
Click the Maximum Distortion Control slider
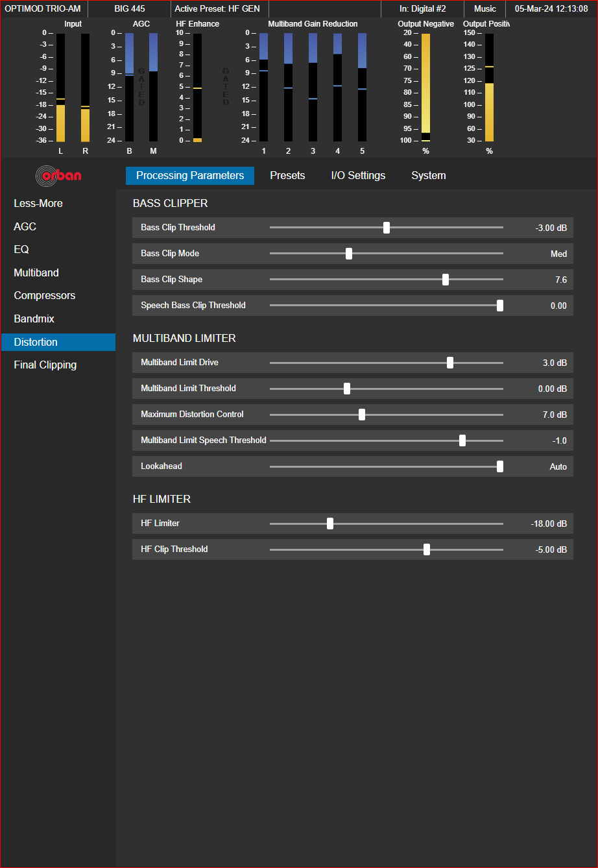coord(361,414)
